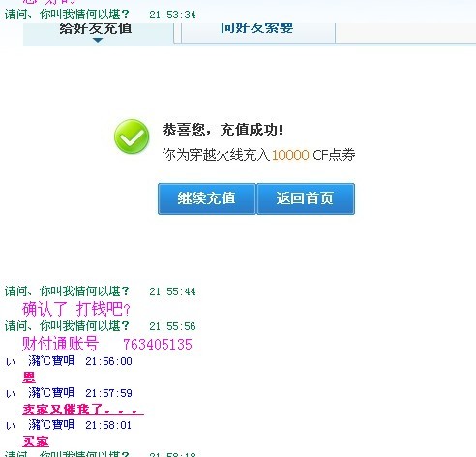Click the 返回首页 button
476x457 pixels.
click(x=306, y=198)
